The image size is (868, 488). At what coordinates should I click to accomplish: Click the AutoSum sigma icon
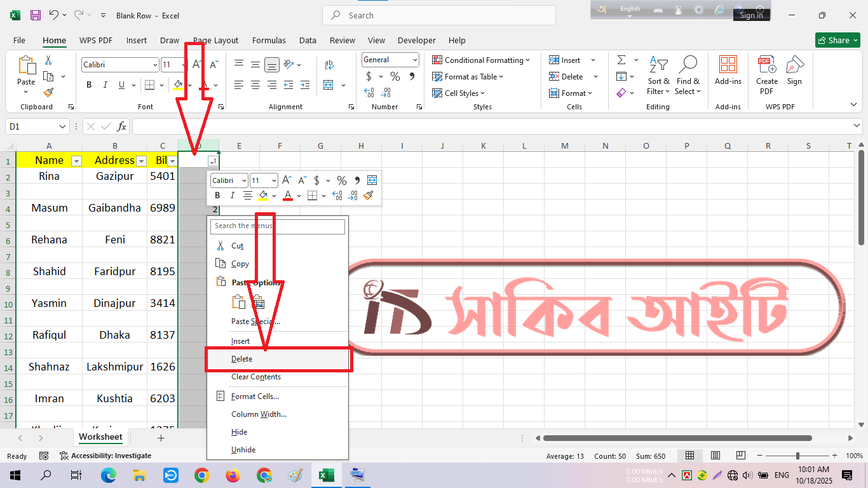621,60
